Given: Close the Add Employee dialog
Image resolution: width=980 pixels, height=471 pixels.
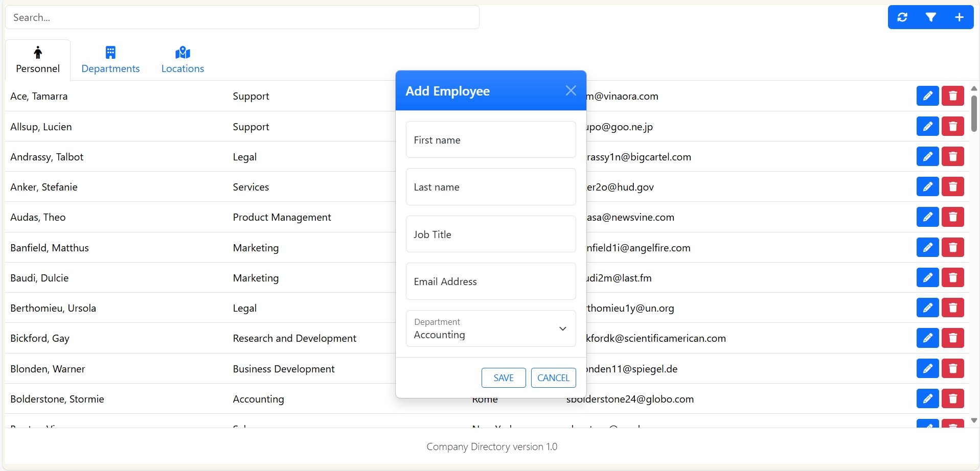Looking at the screenshot, I should pos(571,90).
